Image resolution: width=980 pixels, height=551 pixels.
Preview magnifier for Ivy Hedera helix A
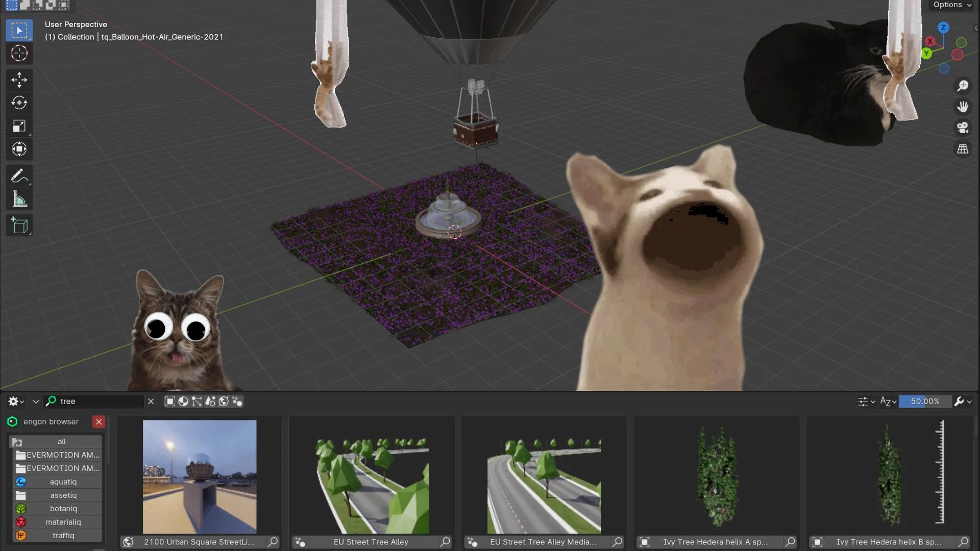790,542
